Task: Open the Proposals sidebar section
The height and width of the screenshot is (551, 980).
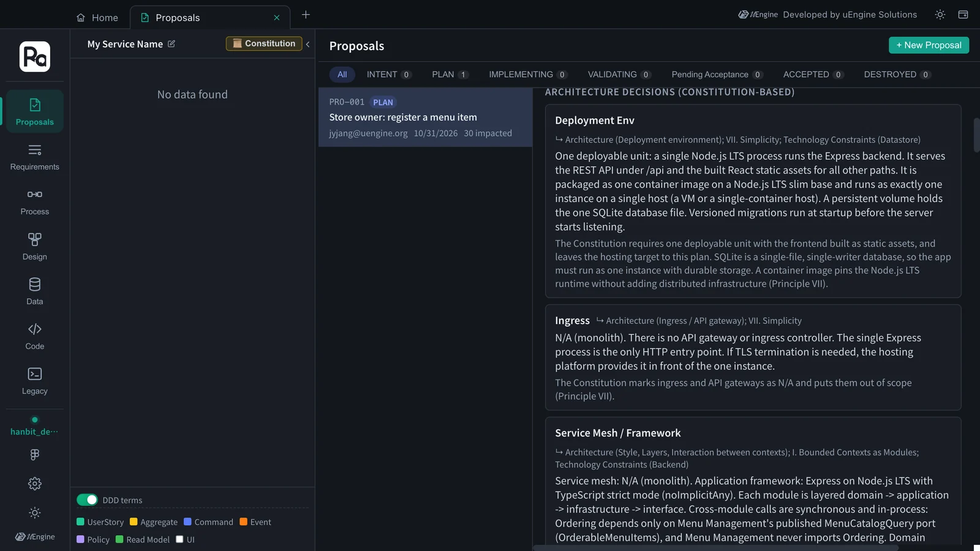Action: tap(35, 111)
